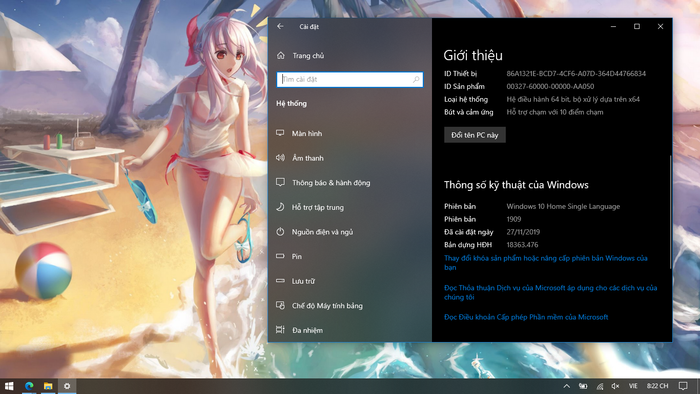
Task: Click the Thông báo notification icon
Action: (280, 182)
